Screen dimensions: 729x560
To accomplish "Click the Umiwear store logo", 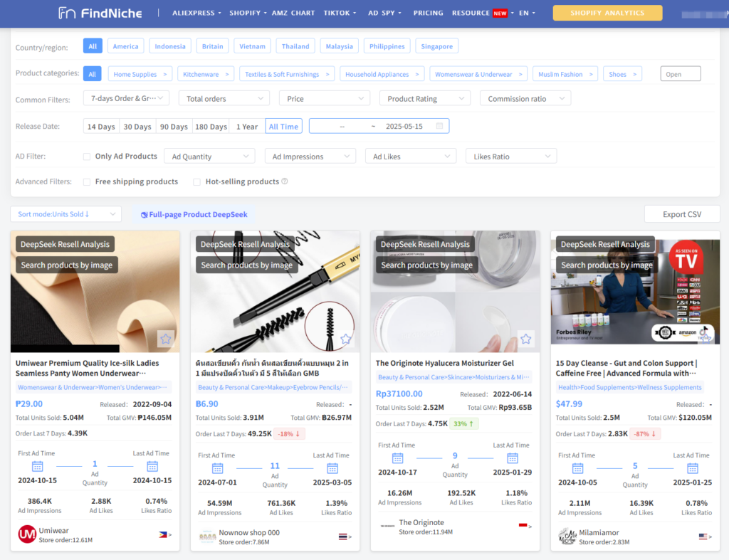I will (x=27, y=534).
